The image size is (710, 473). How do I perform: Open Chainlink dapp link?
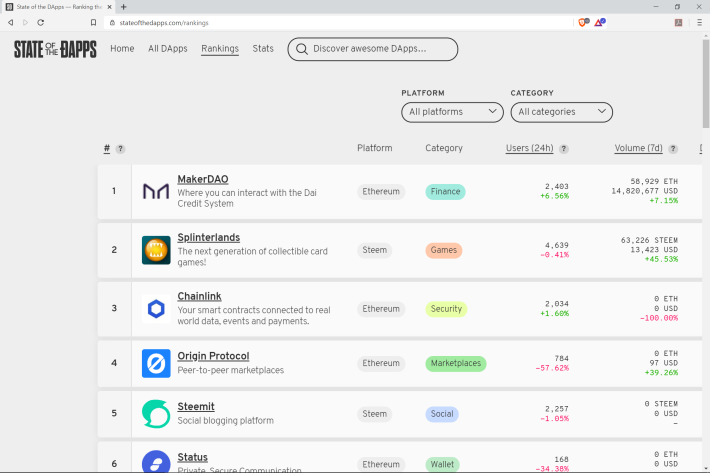(199, 296)
